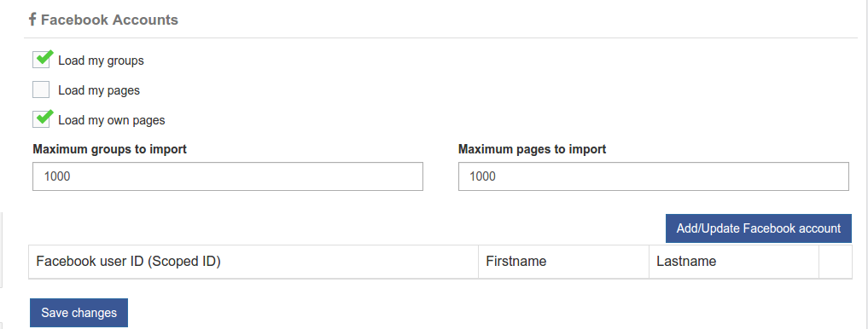Click the Facebook Accounts section heading

[109, 20]
